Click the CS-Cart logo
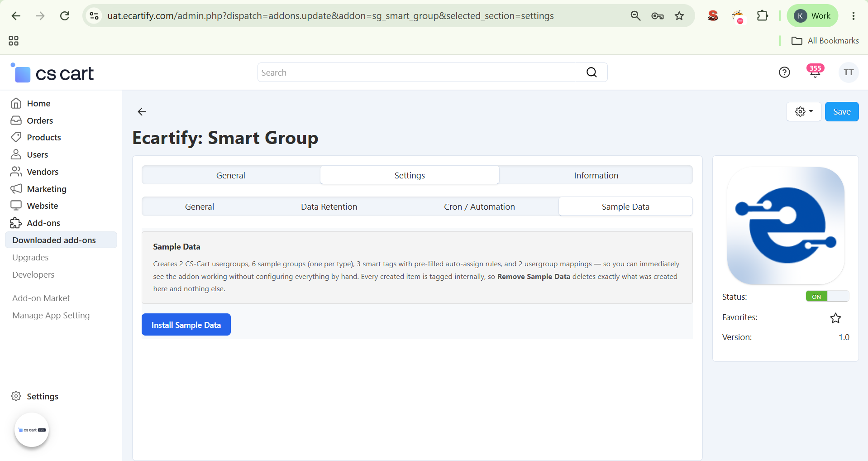Image resolution: width=868 pixels, height=461 pixels. click(52, 73)
